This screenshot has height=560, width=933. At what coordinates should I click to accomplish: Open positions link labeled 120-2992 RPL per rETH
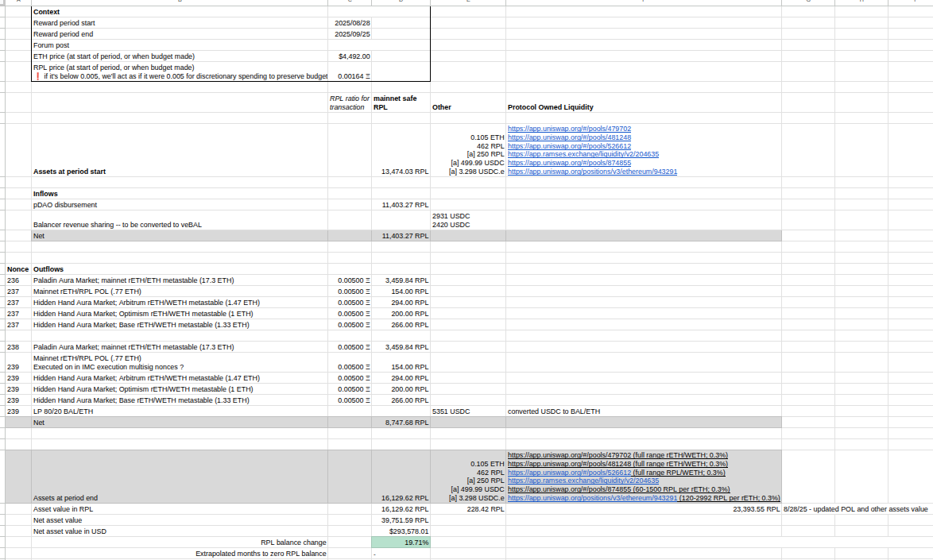[x=592, y=498]
